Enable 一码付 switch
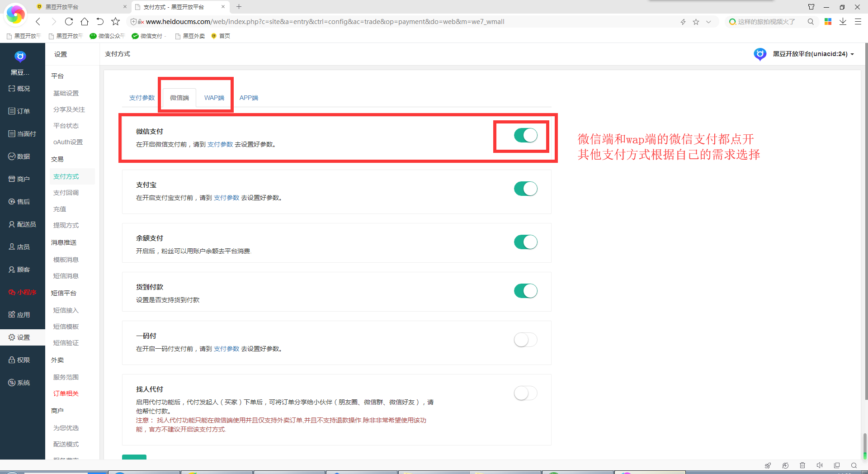 point(526,340)
